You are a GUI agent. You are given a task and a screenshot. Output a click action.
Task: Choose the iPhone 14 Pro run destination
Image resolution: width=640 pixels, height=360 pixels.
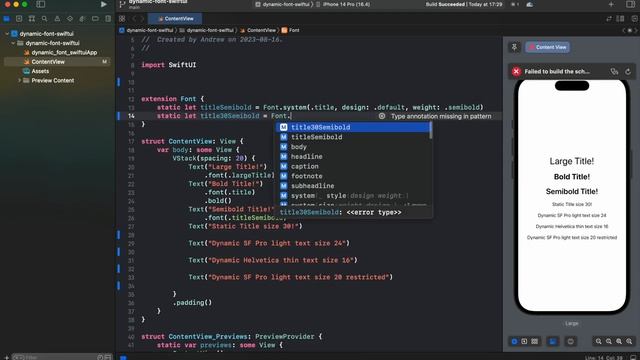click(343, 4)
